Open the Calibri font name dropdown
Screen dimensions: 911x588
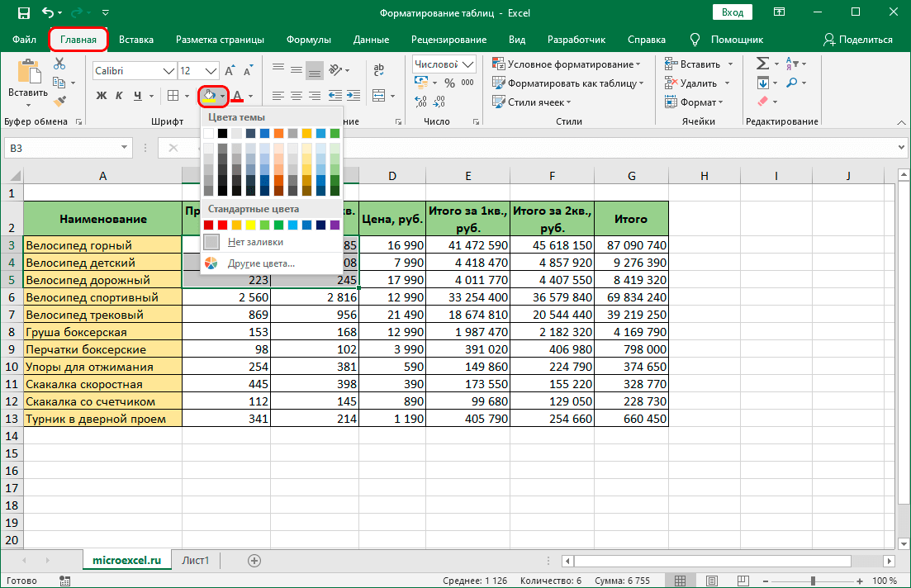click(169, 71)
